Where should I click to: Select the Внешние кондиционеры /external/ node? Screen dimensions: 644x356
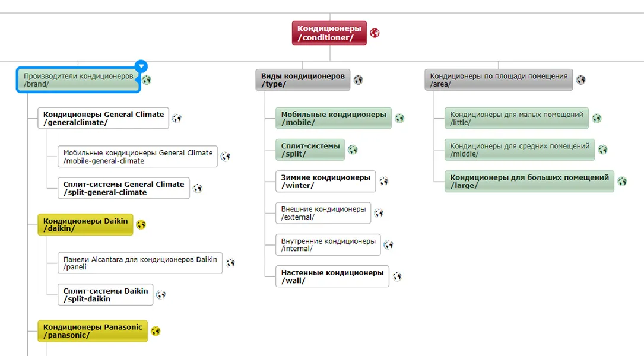323,213
